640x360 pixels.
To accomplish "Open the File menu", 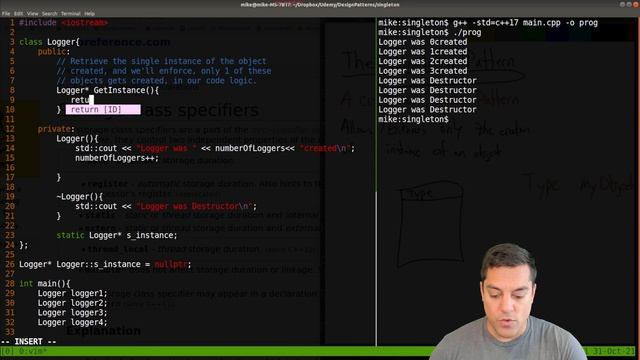I will pos(6,13).
